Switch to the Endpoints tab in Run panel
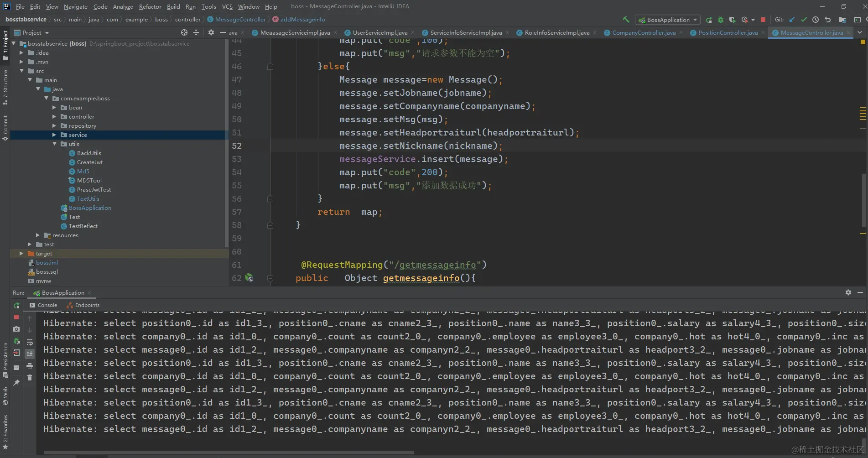 click(83, 305)
